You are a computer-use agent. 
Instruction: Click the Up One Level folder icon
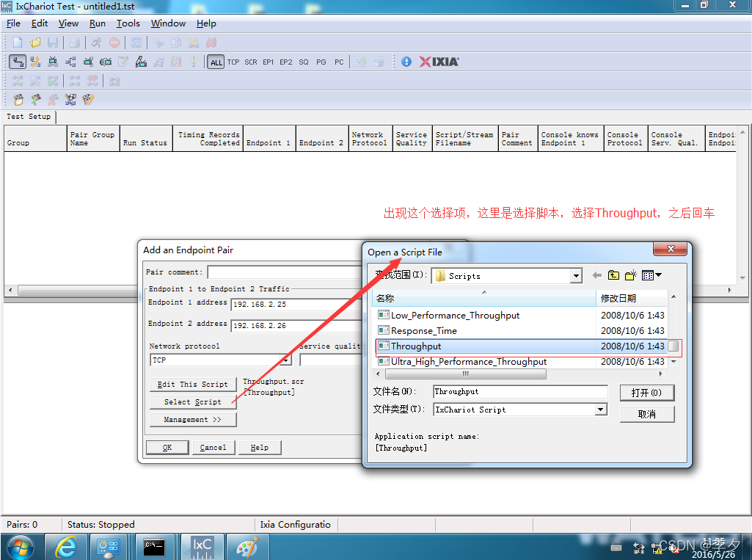[613, 276]
